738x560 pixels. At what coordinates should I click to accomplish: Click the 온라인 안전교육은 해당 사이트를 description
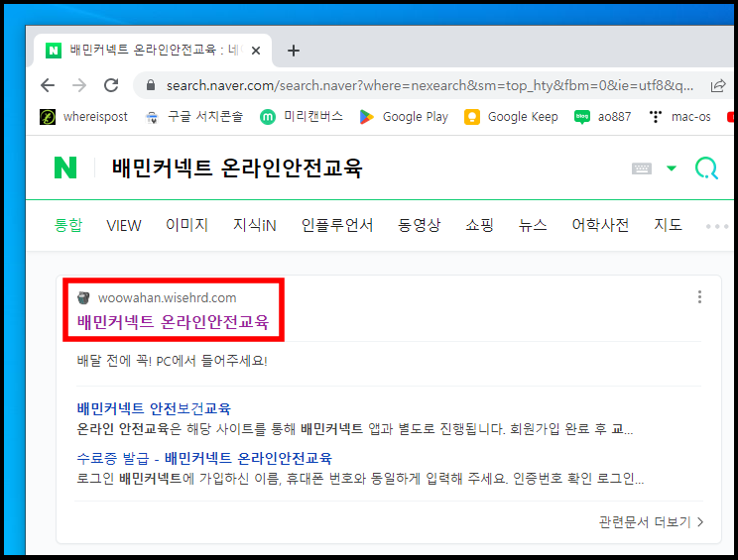click(354, 429)
